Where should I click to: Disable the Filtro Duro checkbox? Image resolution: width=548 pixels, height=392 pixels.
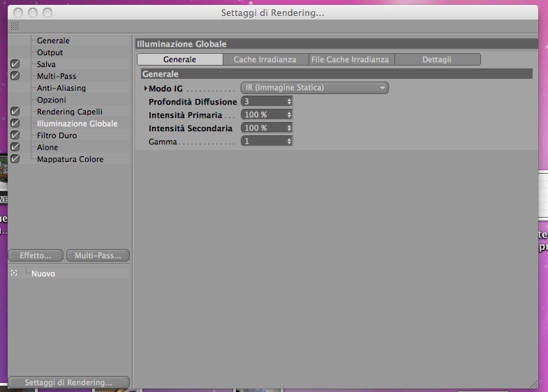(15, 135)
